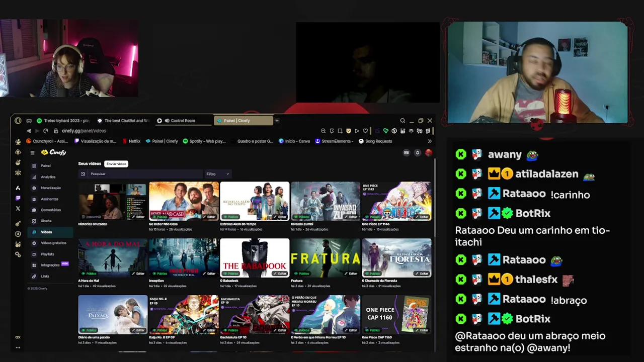Click the browser reload icon

[45, 131]
